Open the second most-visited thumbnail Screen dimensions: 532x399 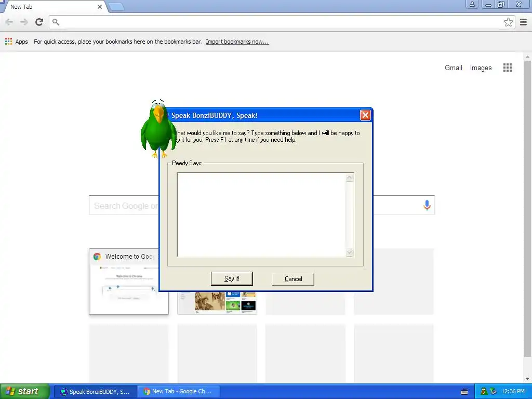pyautogui.click(x=217, y=303)
